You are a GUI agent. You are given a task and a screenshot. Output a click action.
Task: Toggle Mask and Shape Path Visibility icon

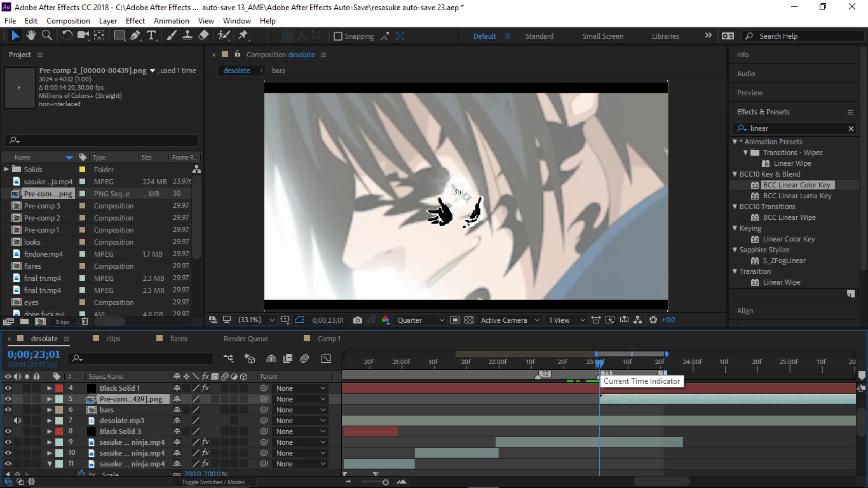299,320
